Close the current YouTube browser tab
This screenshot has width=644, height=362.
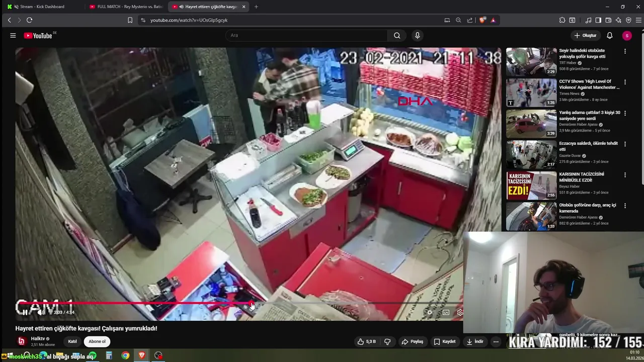(x=244, y=7)
